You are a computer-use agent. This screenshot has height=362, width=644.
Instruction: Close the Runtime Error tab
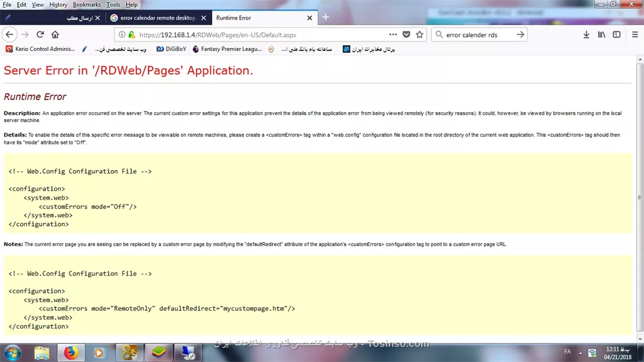click(309, 18)
